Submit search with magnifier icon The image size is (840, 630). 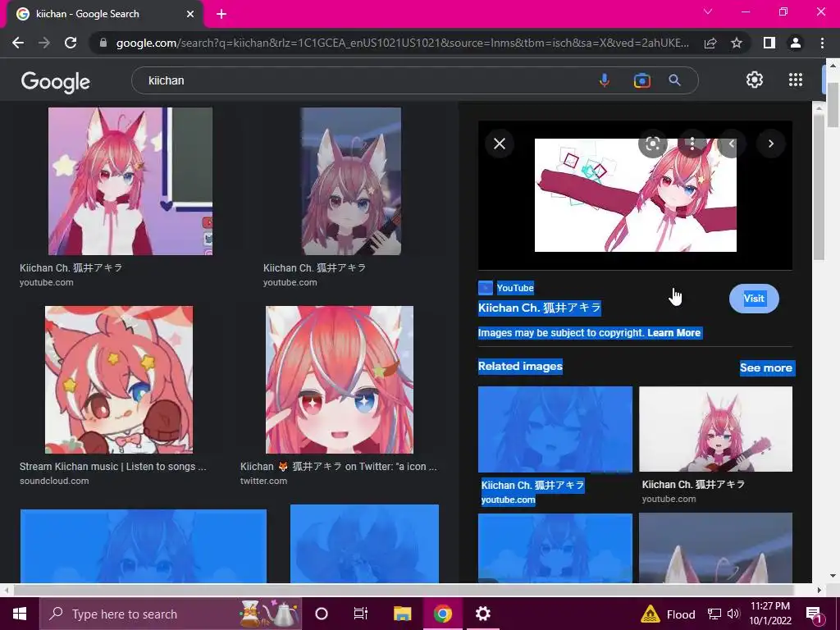point(675,80)
